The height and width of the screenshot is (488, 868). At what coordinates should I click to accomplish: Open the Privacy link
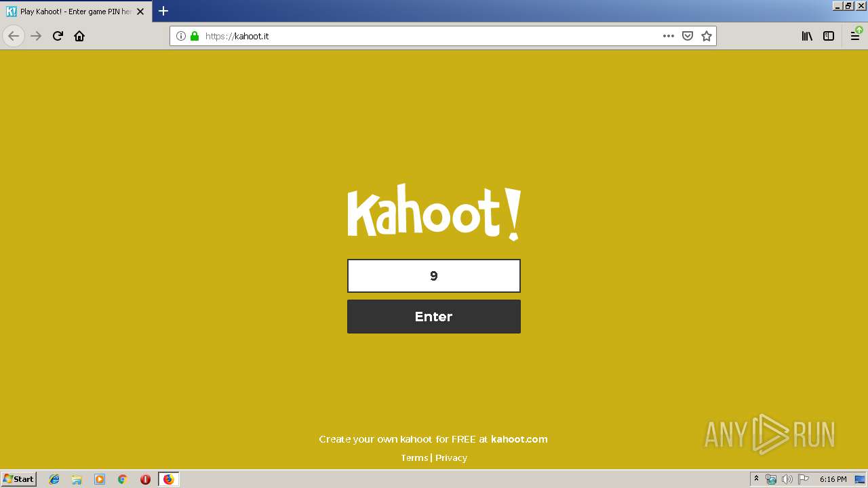coord(451,457)
